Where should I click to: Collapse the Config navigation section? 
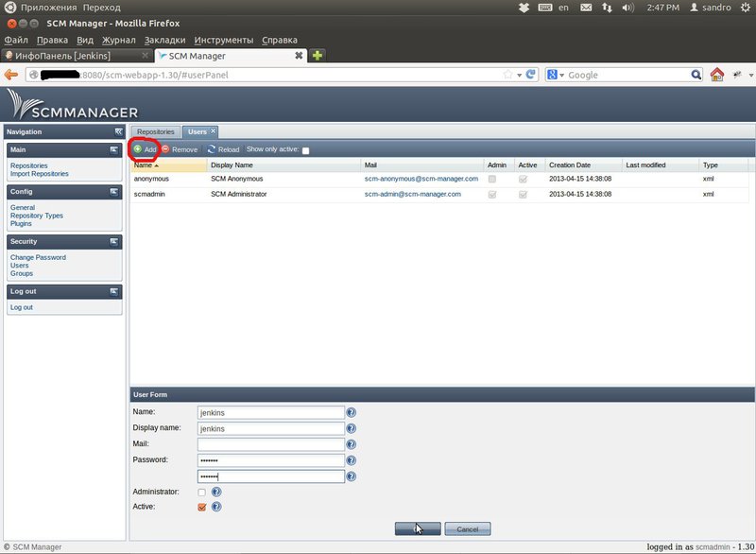(113, 192)
